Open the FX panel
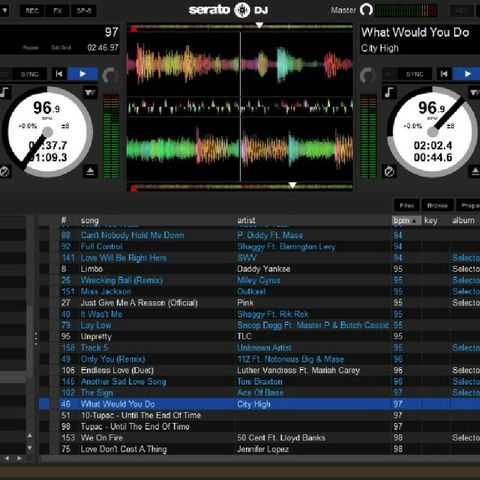Image resolution: width=480 pixels, height=480 pixels. click(58, 11)
